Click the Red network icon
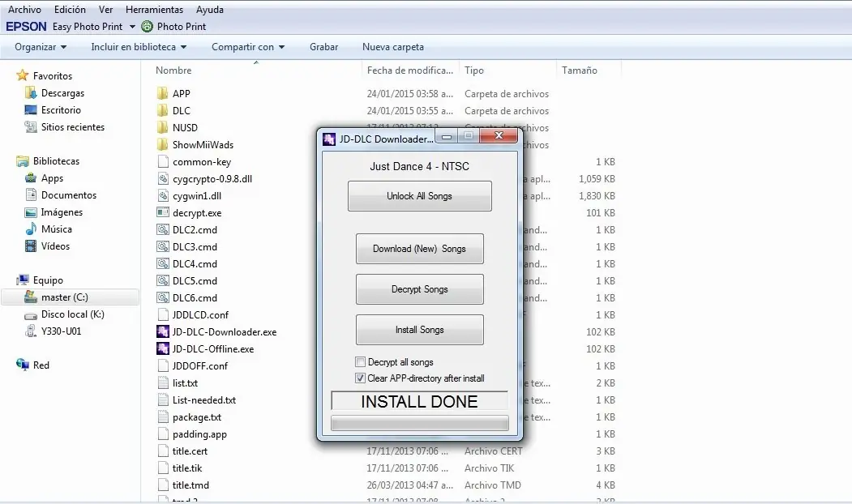 tap(22, 365)
